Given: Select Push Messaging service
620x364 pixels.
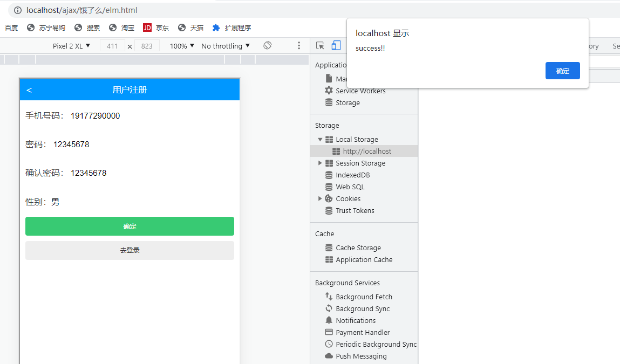Looking at the screenshot, I should click(x=361, y=356).
